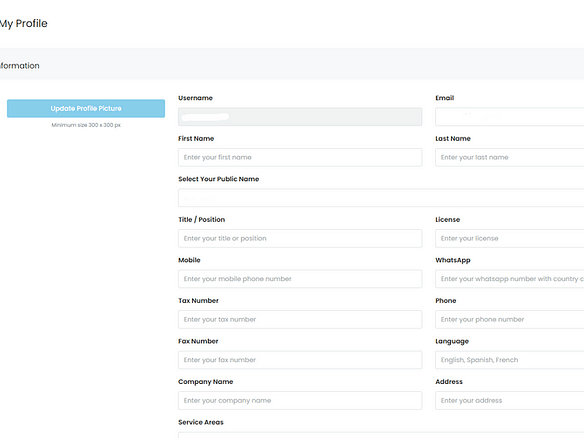Click the First Name input
Viewport: 584px width, 438px height.
(x=300, y=157)
